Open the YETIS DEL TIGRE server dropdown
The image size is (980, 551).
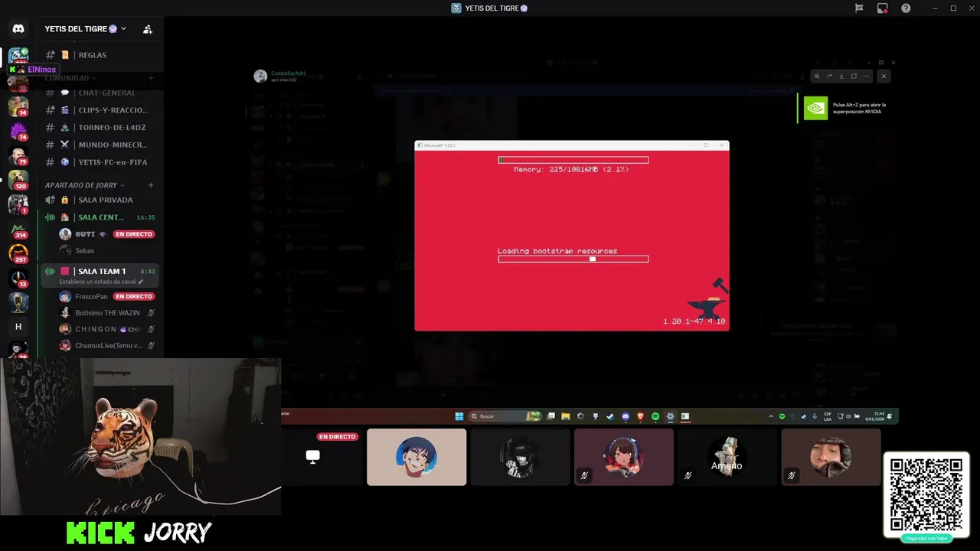(86, 29)
